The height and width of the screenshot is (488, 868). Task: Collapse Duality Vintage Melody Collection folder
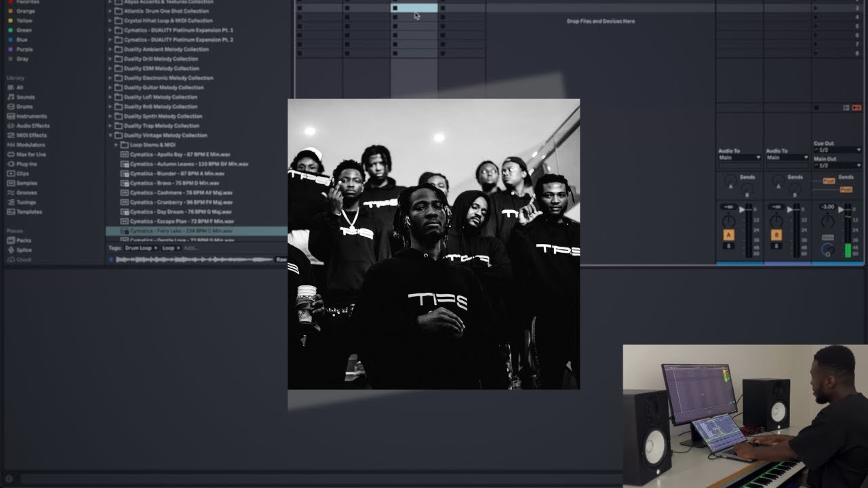111,135
